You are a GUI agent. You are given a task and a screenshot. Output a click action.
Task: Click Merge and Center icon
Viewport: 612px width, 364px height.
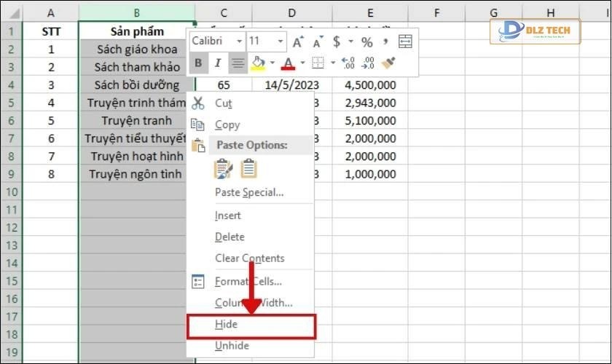pos(405,41)
